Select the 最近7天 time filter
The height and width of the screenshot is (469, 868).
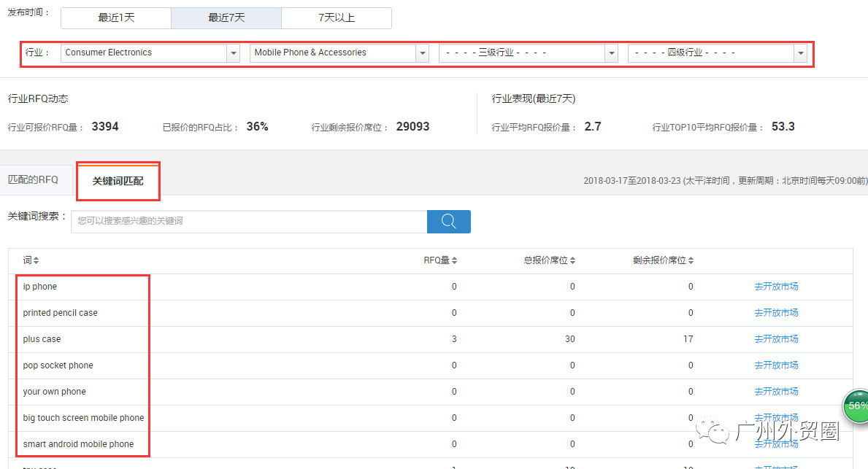pyautogui.click(x=226, y=18)
